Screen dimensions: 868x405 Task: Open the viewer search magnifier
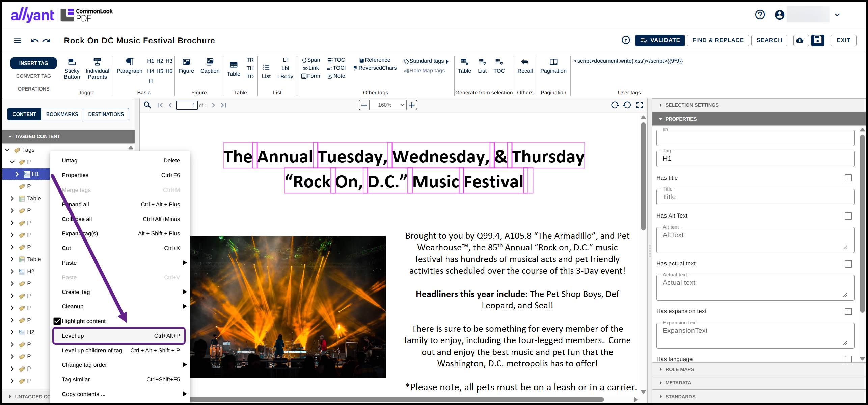point(147,105)
